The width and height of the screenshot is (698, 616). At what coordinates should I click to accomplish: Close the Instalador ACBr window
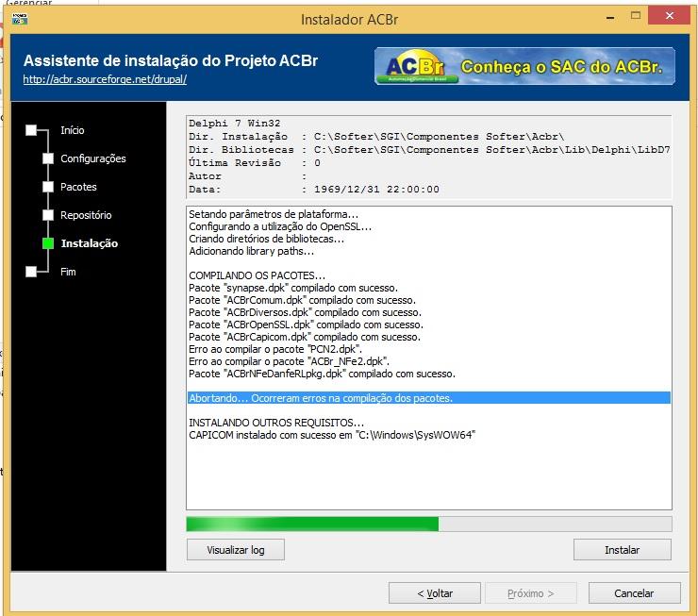click(x=669, y=16)
